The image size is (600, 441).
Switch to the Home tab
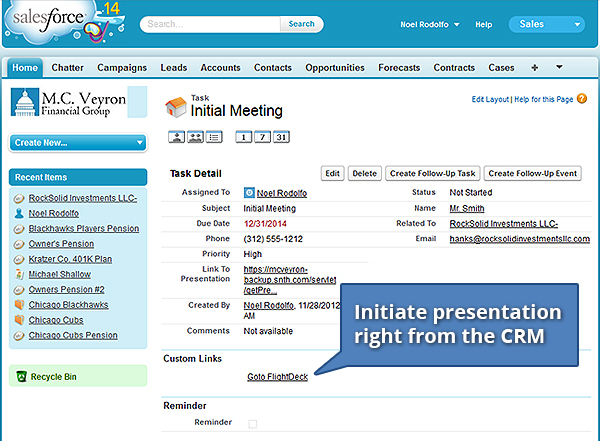25,68
